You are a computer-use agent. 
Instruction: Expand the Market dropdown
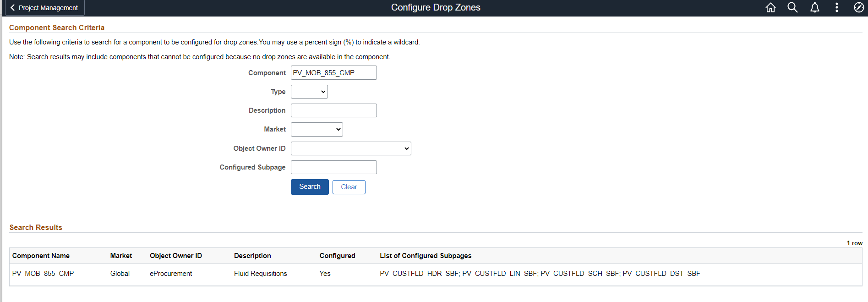tap(317, 129)
